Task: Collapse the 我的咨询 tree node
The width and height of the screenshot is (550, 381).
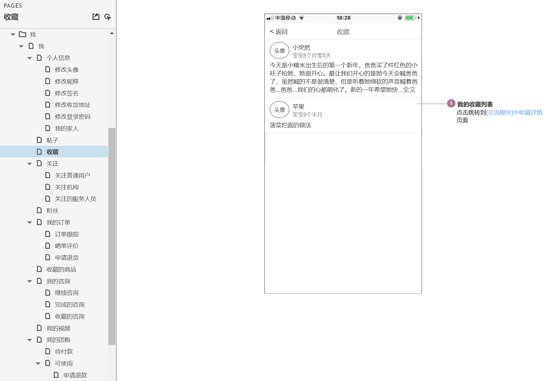Action: click(x=30, y=281)
